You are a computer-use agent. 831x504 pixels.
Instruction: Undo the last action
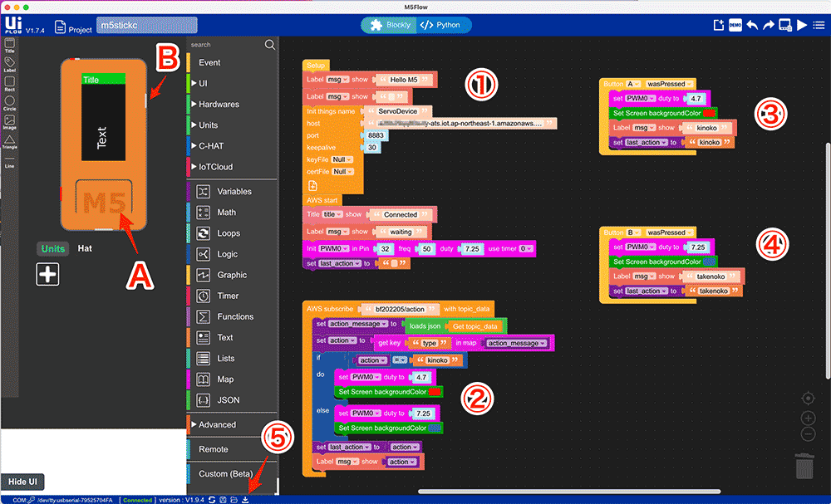(752, 25)
